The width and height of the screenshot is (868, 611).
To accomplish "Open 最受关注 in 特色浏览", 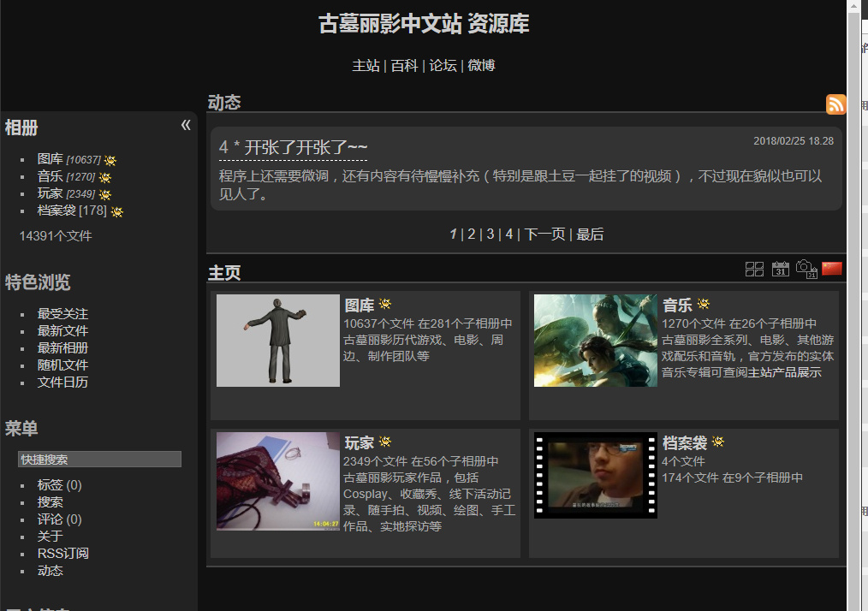I will (62, 314).
